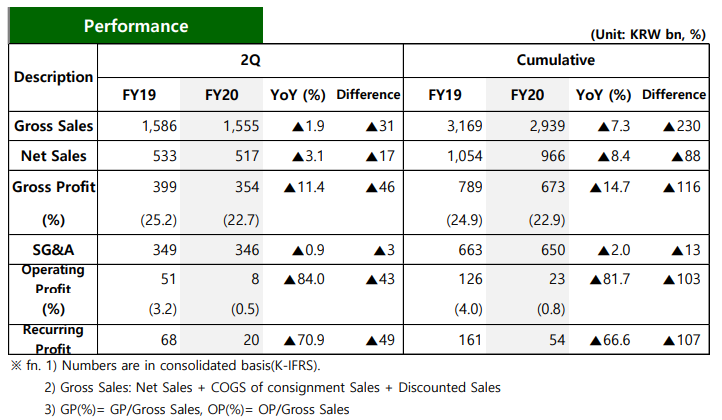Select the 2Q gross profit margin (22.7) cell
722x420 pixels.
pos(241,220)
